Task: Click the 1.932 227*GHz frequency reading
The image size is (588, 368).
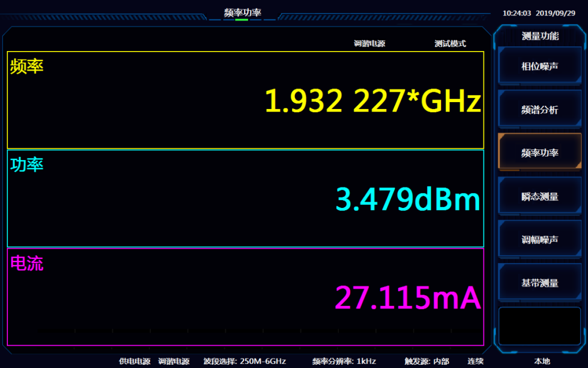Action: click(372, 101)
